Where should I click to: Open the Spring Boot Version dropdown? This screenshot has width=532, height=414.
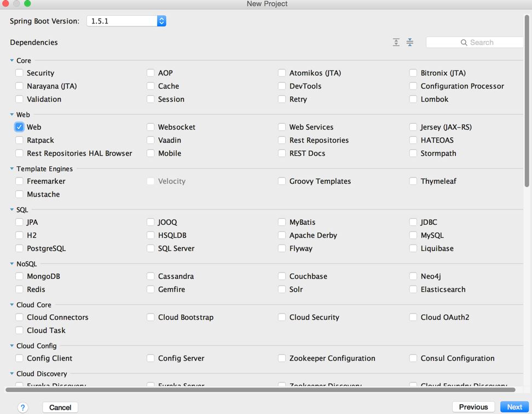(126, 21)
